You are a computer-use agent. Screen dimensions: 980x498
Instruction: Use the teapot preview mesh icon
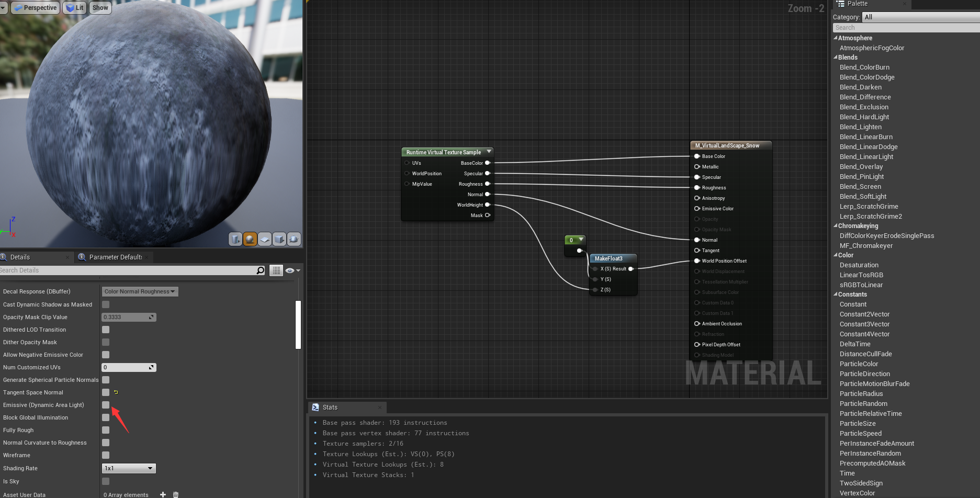click(294, 239)
